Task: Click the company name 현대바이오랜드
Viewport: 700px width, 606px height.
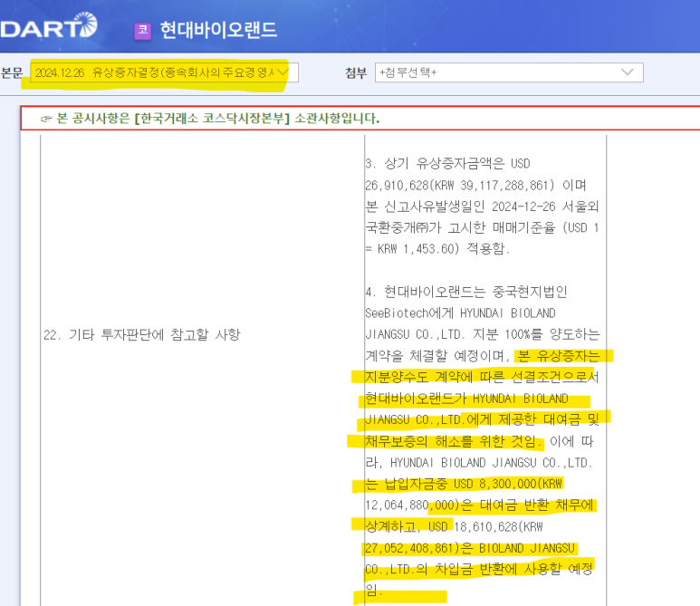Action: pos(219,30)
